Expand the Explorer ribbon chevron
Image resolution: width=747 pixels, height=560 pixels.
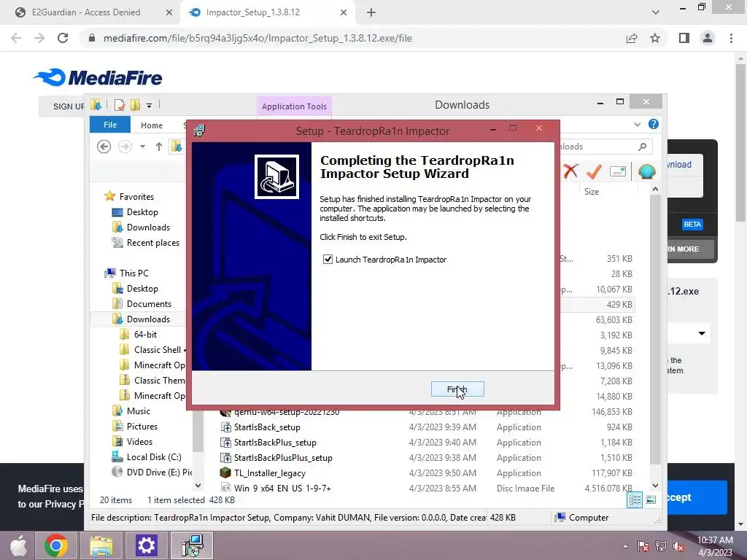[638, 125]
